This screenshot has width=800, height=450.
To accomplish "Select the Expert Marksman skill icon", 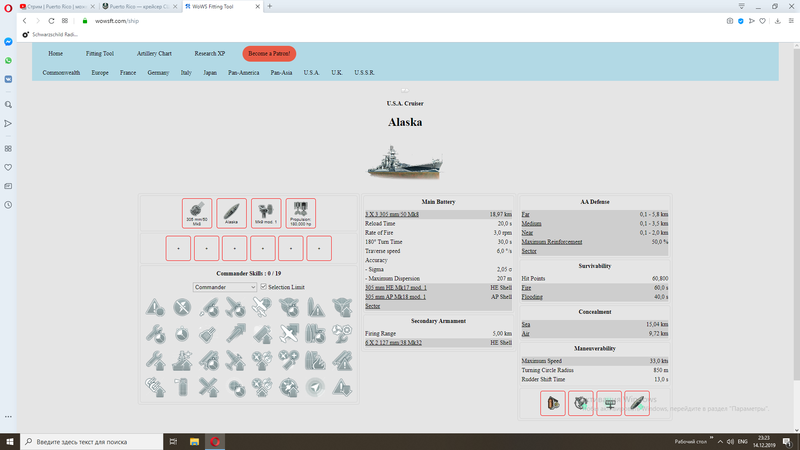I will tap(209, 334).
